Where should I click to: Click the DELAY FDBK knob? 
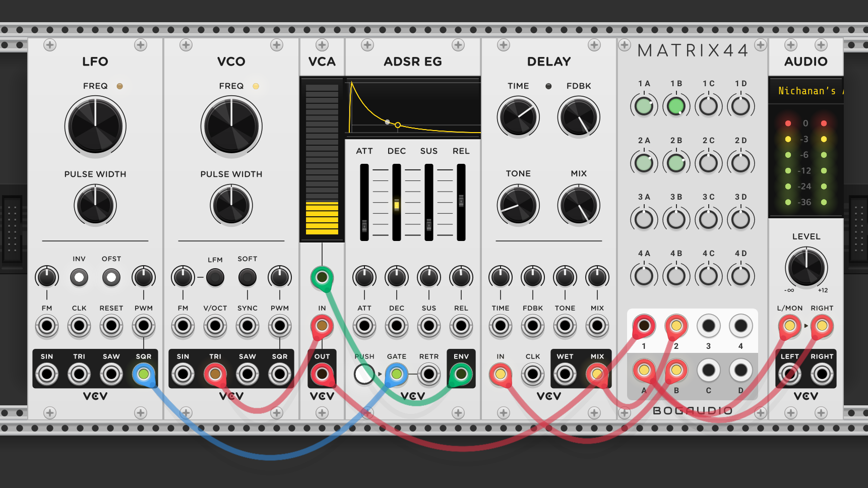[x=579, y=117]
